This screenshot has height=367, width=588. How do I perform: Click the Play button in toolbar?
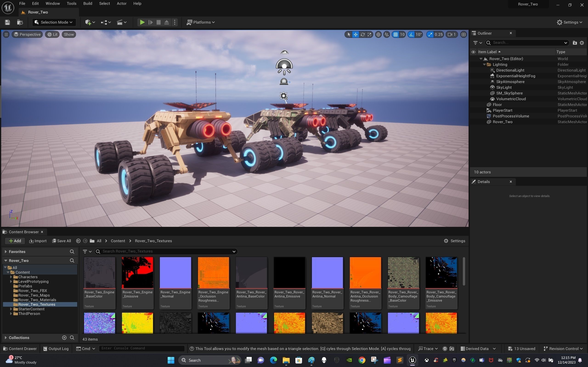142,22
